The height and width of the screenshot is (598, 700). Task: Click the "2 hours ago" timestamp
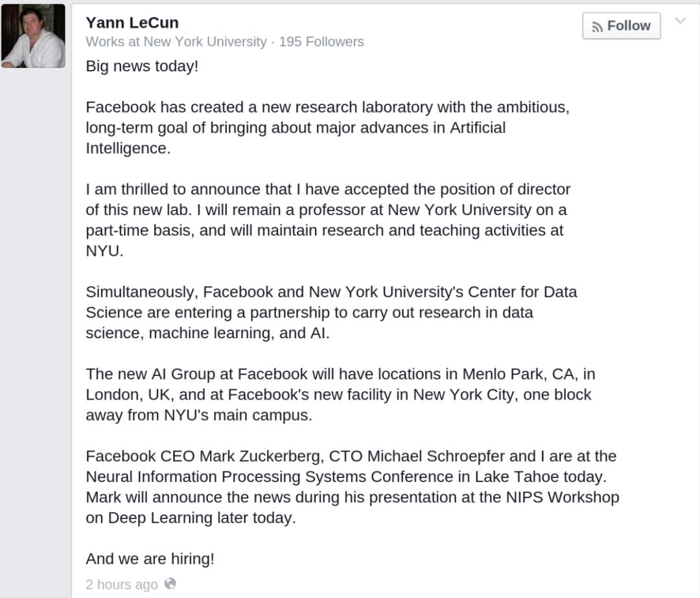pyautogui.click(x=121, y=584)
